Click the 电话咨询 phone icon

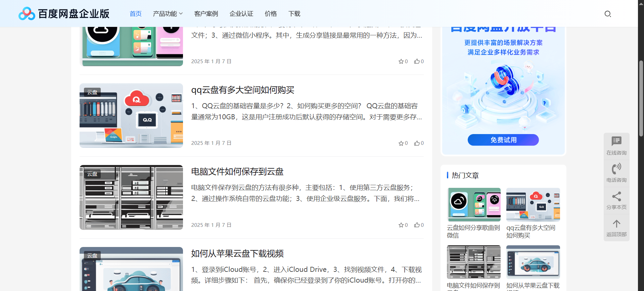click(616, 168)
